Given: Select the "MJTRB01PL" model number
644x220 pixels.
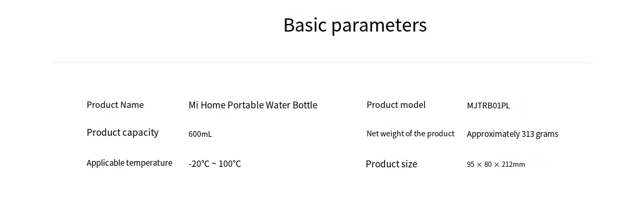Looking at the screenshot, I should click(x=488, y=106).
